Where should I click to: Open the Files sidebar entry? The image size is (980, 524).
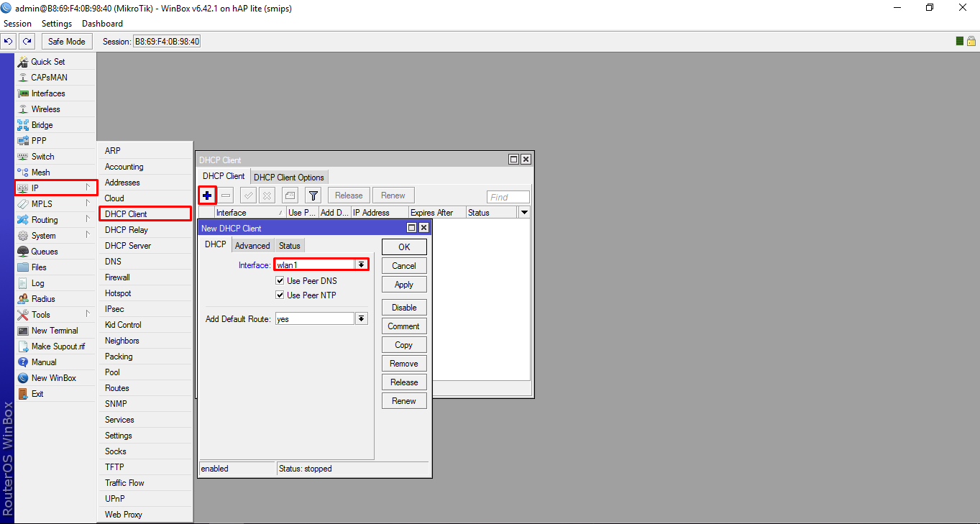(55, 267)
